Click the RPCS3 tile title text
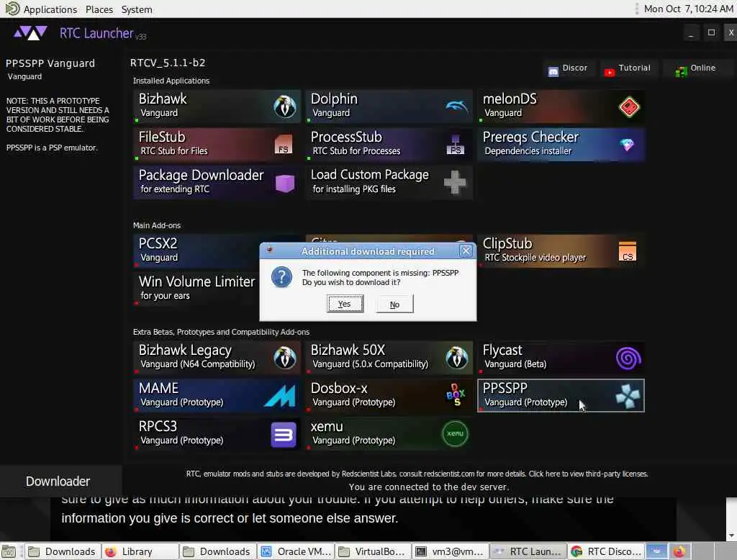 158,426
